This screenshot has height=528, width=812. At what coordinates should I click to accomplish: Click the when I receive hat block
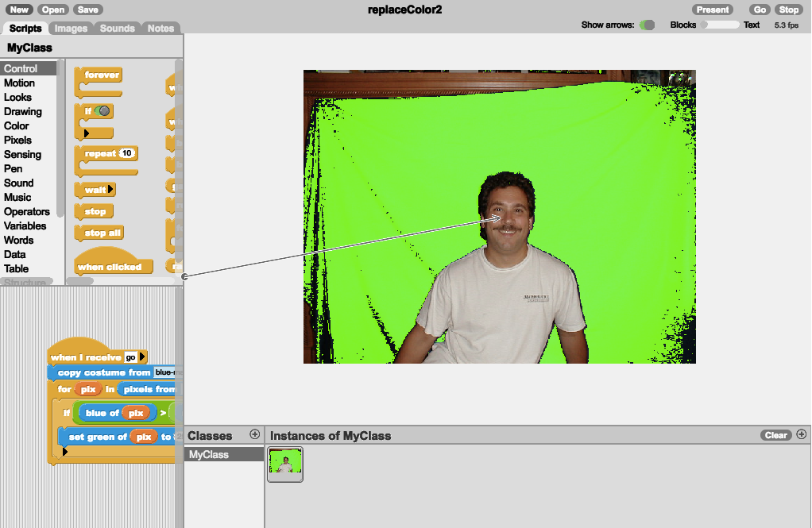click(x=99, y=351)
